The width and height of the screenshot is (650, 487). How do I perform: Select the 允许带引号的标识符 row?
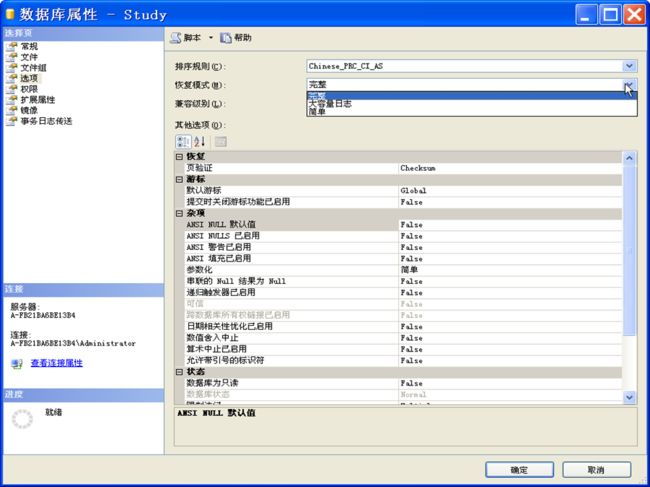(x=403, y=361)
